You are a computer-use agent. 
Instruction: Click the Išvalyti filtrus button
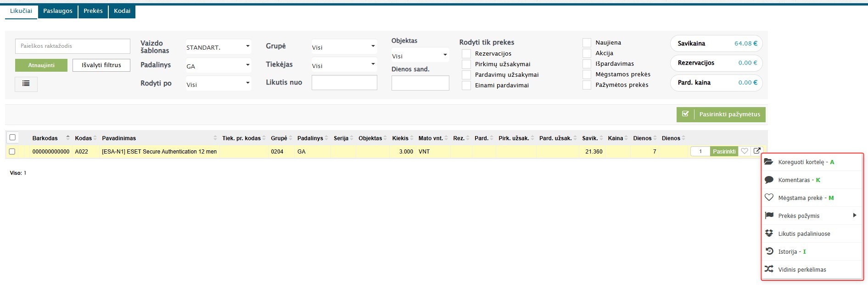click(x=101, y=65)
